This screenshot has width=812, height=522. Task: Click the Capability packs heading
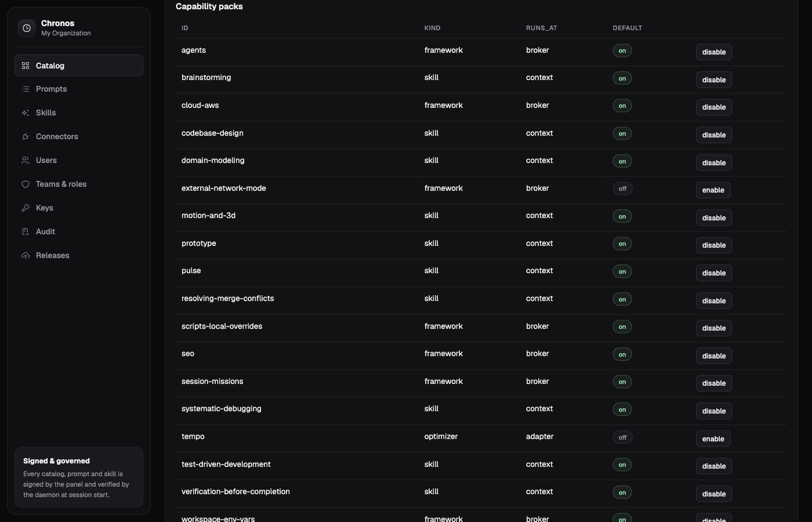pos(209,6)
